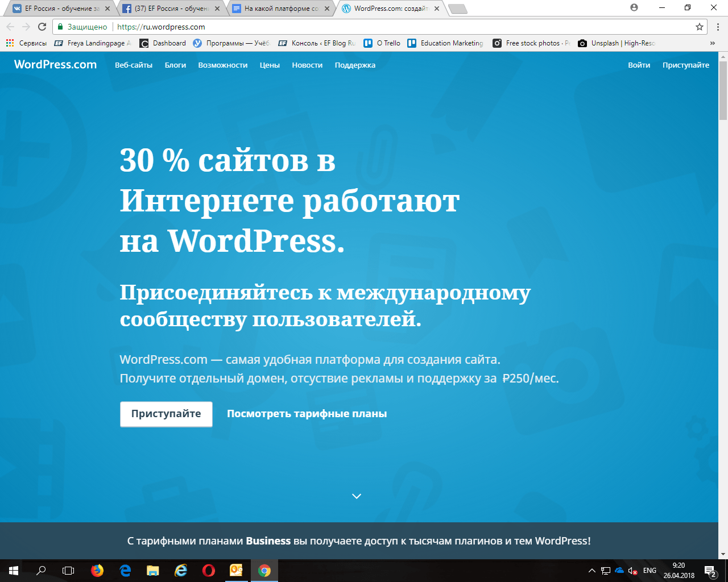Open Chrome apps grid icon
The width and height of the screenshot is (728, 582).
pyautogui.click(x=9, y=43)
